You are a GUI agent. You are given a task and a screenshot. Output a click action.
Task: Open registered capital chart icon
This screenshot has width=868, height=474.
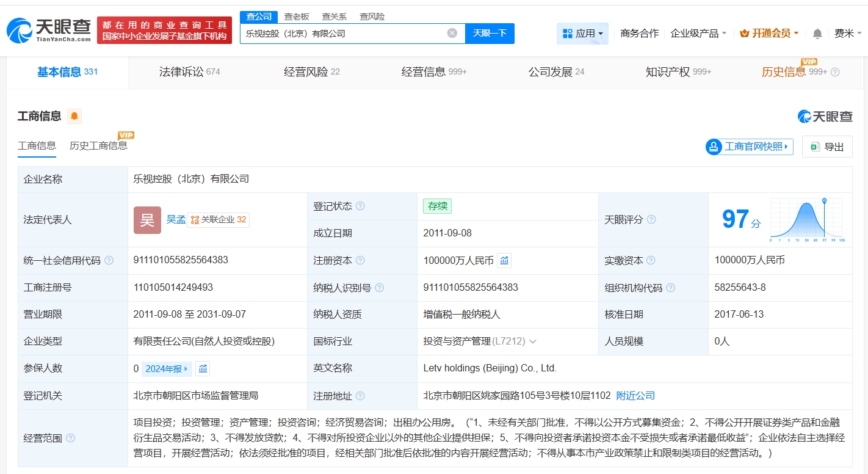[x=504, y=261]
